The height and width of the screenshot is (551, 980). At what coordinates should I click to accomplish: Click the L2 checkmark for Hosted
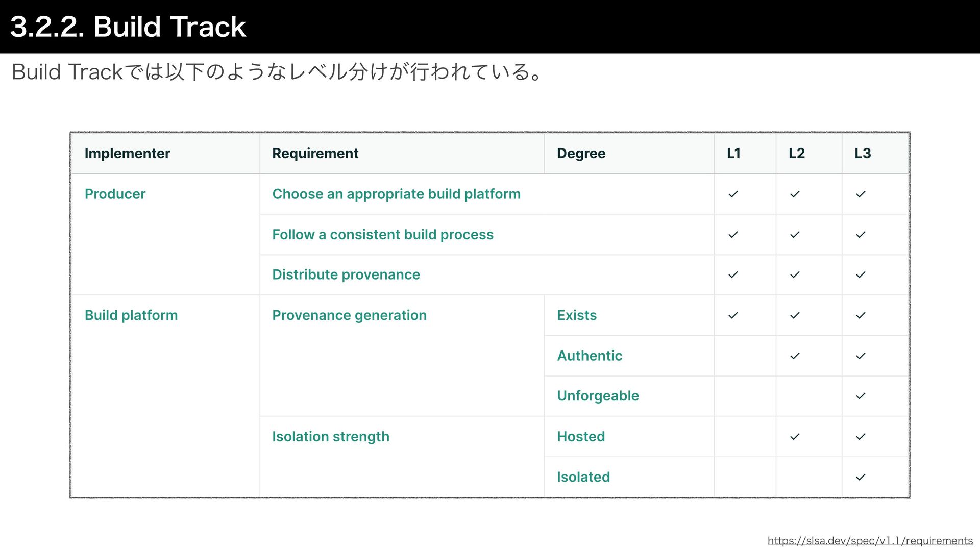[795, 437]
